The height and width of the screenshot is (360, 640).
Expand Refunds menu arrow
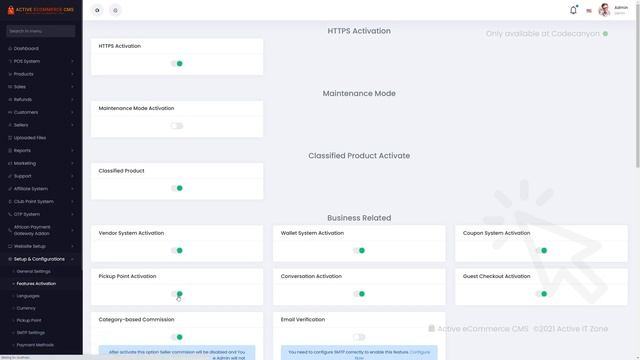pyautogui.click(x=72, y=100)
